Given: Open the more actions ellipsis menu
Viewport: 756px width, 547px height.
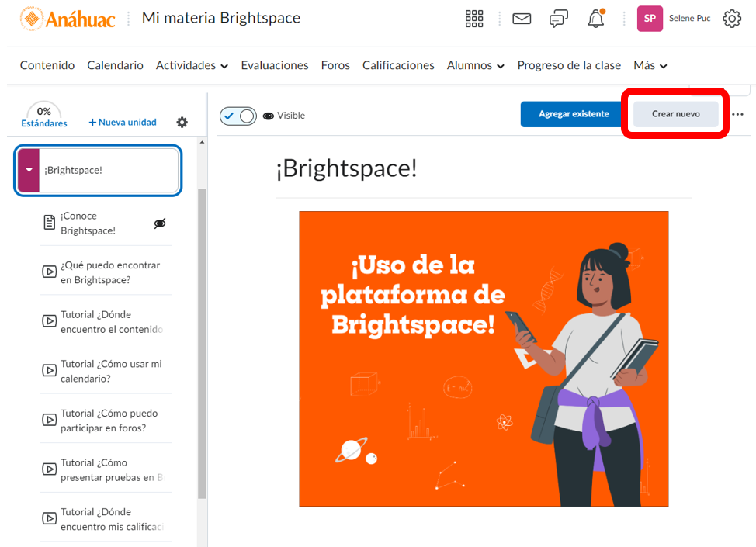Looking at the screenshot, I should point(737,114).
